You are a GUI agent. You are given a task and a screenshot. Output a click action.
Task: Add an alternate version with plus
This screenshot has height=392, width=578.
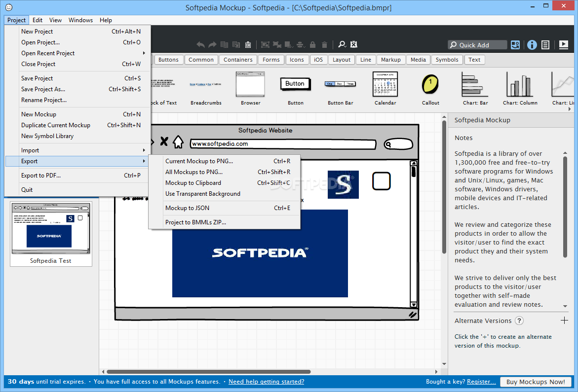click(x=564, y=321)
